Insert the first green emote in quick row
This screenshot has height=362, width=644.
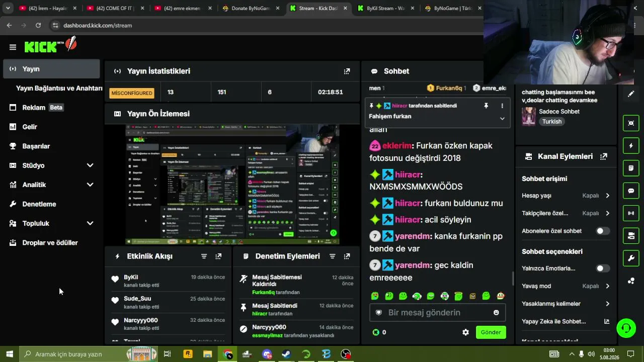375,296
